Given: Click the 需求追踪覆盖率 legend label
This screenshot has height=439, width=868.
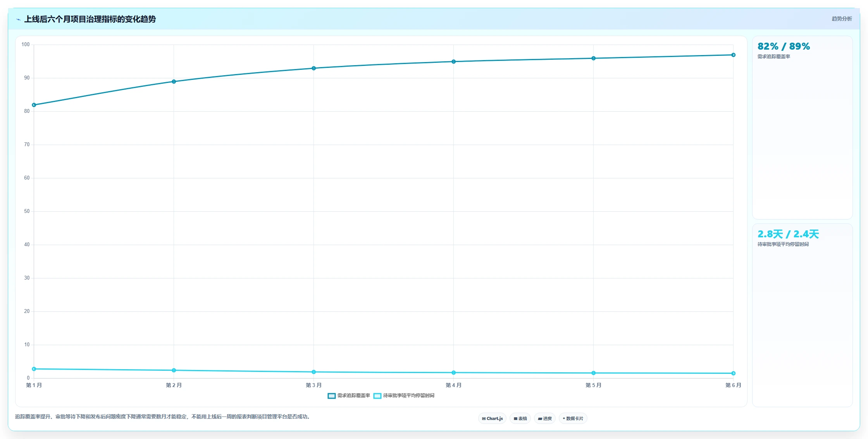Looking at the screenshot, I should [x=353, y=396].
